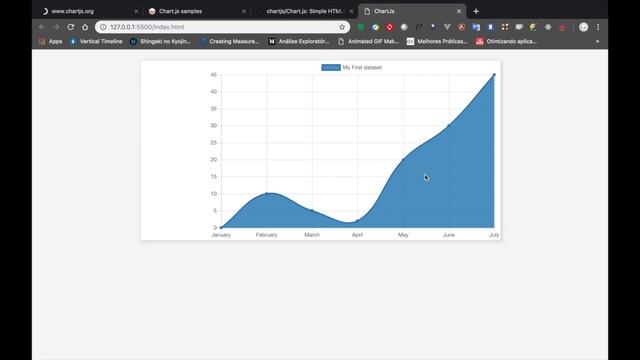The image size is (640, 360).
Task: Click the January x-axis label
Action: [x=221, y=235]
